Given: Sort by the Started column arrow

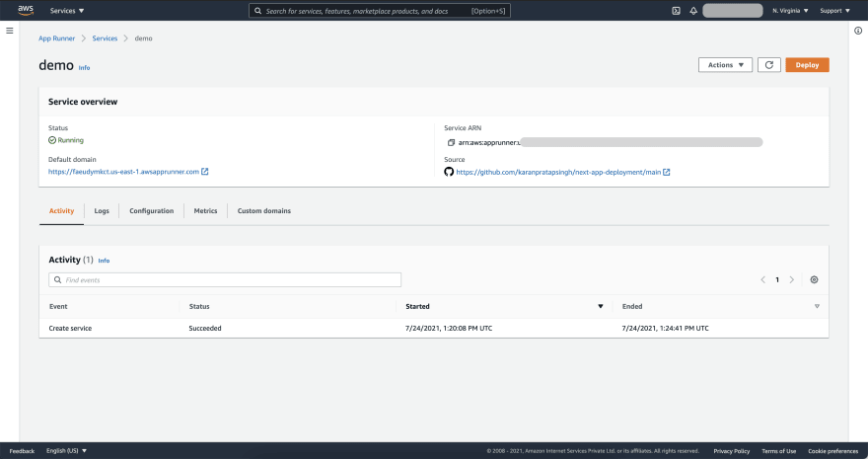Looking at the screenshot, I should point(600,306).
